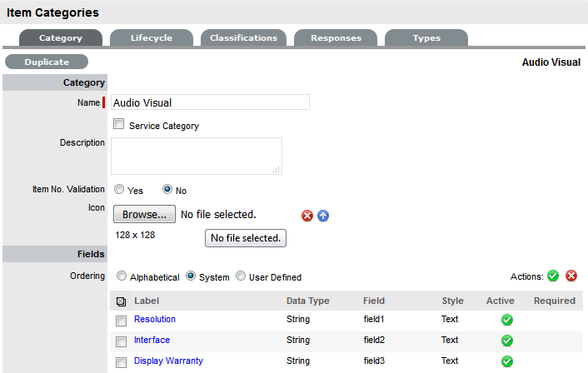Click the select-all icon in Label header
The width and height of the screenshot is (588, 373).
click(x=122, y=301)
